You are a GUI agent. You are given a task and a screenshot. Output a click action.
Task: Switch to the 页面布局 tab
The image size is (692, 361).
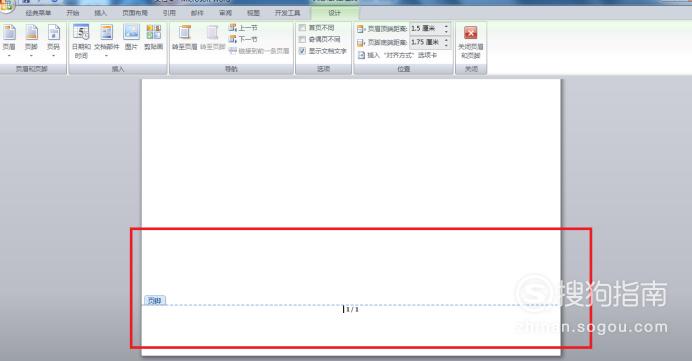(135, 13)
